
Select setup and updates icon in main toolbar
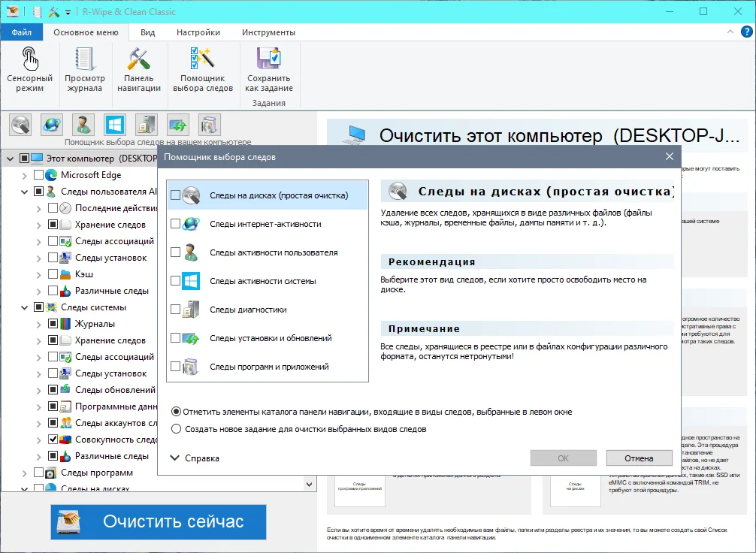pos(178,125)
